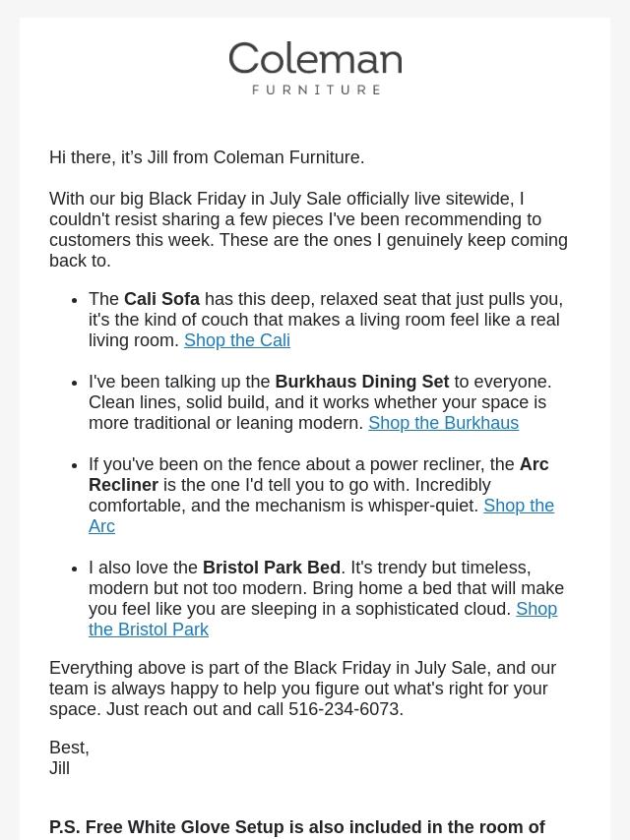Click the FURNITURE subtitle under the logo
The height and width of the screenshot is (840, 630).
316,90
